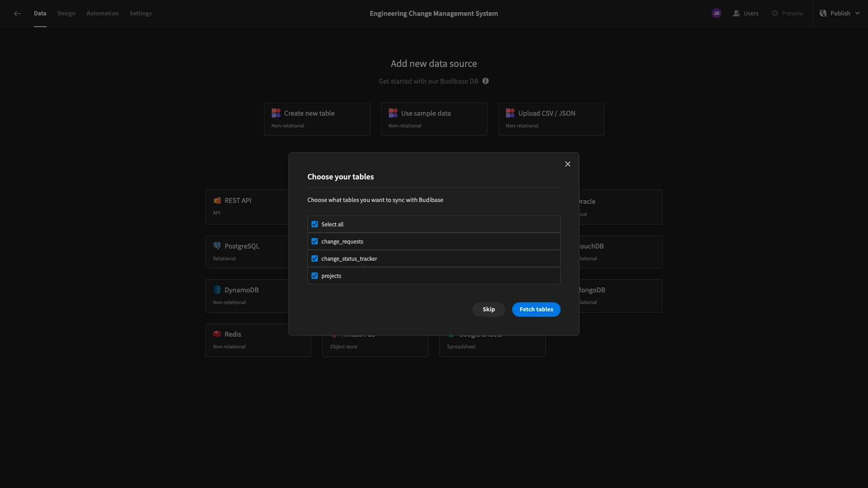Uncheck the projects table checkbox
Screen dimensions: 868x488
(x=315, y=276)
